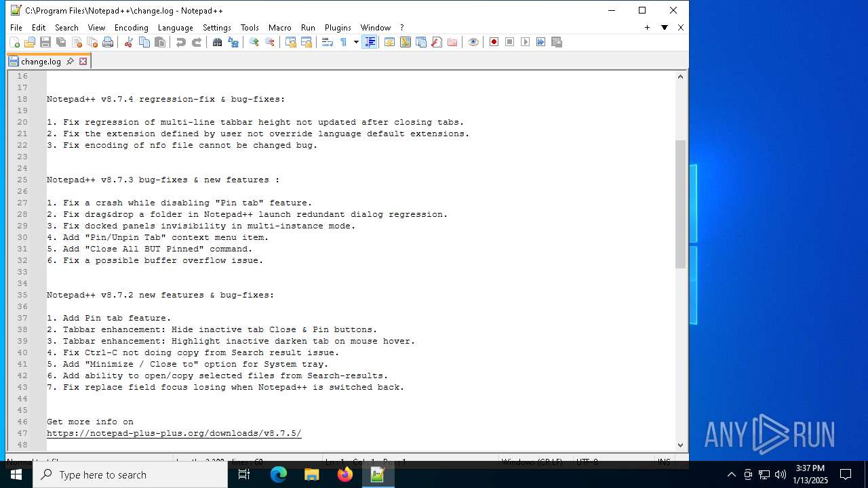
Task: Toggle the Document List panel icon
Action: pos(421,42)
